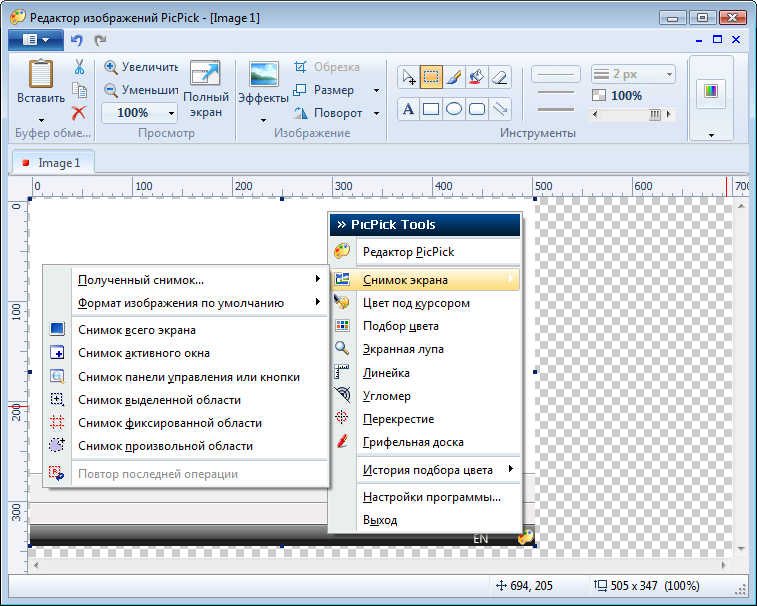Screen dimensions: 757x606
Task: Open the Снимок экрана submenu item
Action: click(425, 280)
